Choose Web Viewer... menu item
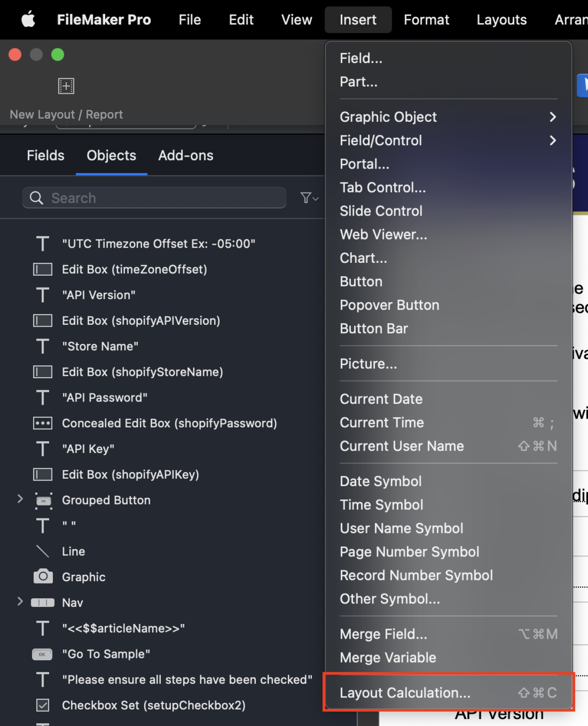 (x=448, y=234)
